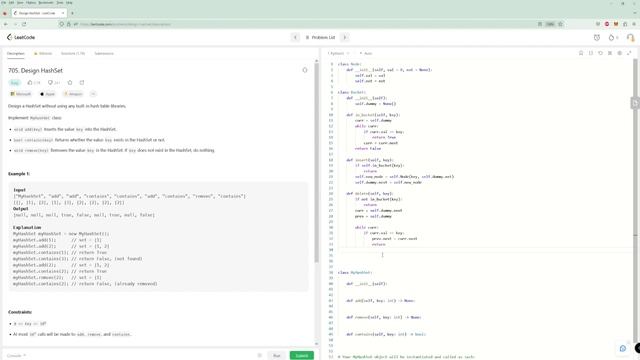Click the Amazon company tag

[73, 94]
